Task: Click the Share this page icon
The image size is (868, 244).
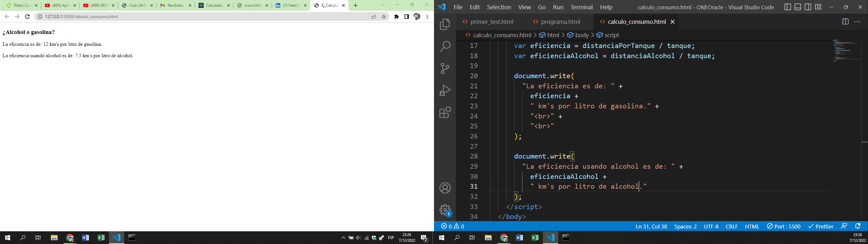Action: tap(374, 17)
